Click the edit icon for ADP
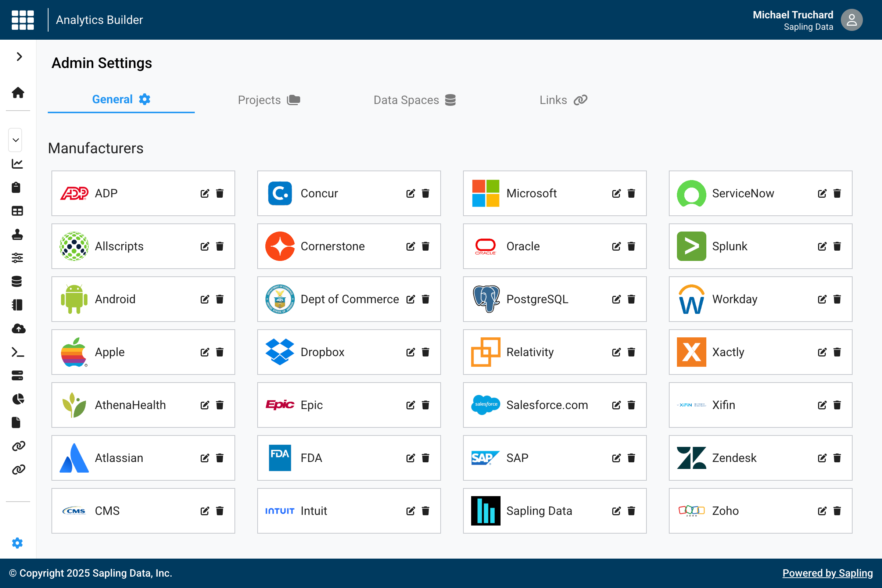Viewport: 882px width, 588px height. point(205,194)
